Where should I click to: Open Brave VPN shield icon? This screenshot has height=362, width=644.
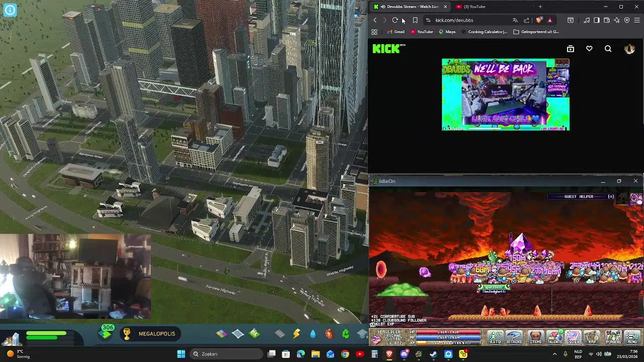[627, 20]
